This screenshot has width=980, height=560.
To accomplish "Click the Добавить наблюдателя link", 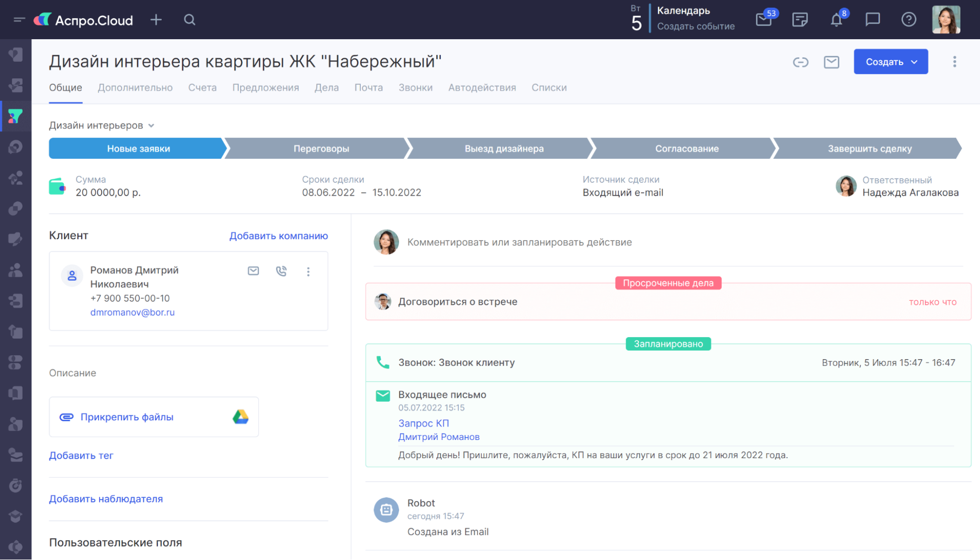I will [x=106, y=499].
